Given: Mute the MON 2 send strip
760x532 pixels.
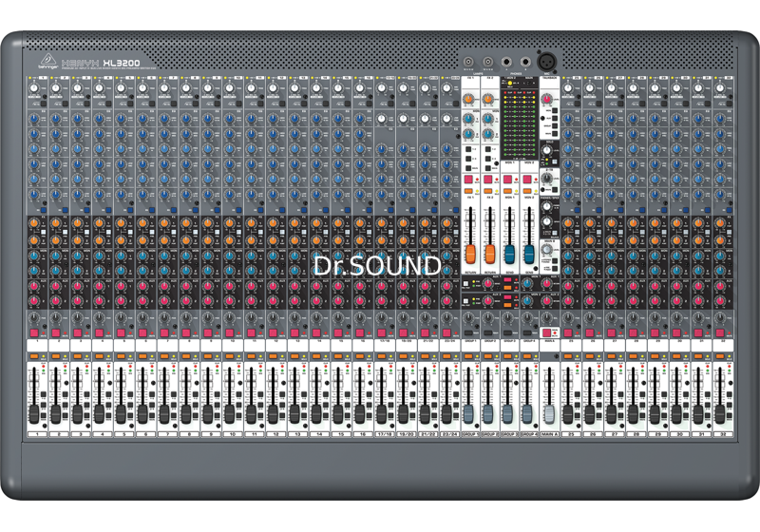Looking at the screenshot, I should [x=527, y=180].
